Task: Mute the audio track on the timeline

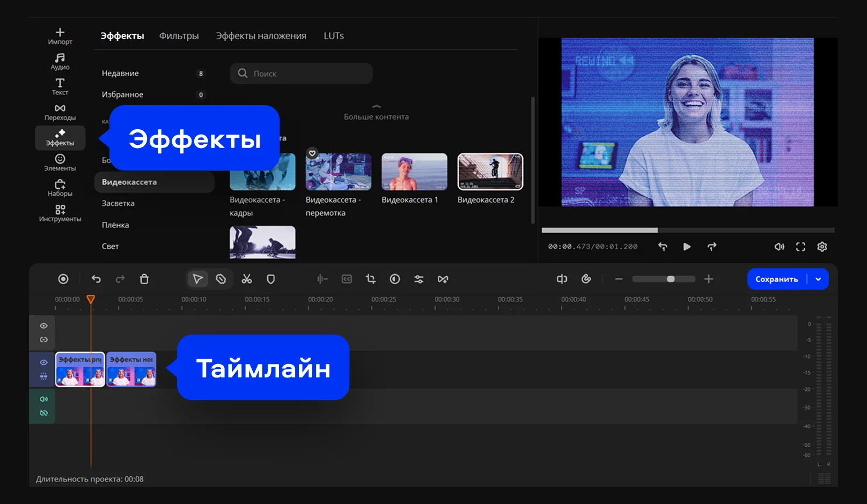Action: 43,399
